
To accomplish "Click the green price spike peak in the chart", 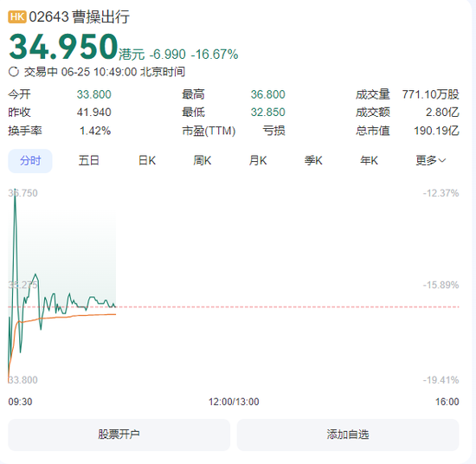I will [x=15, y=190].
